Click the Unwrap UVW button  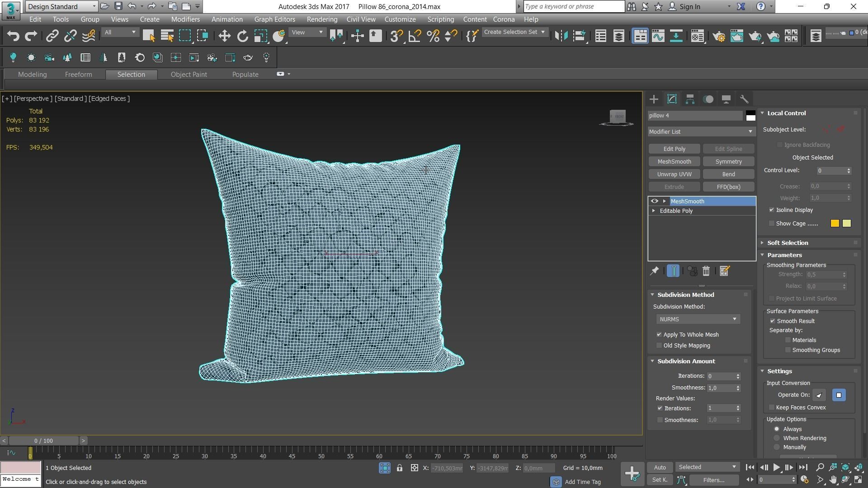point(674,174)
